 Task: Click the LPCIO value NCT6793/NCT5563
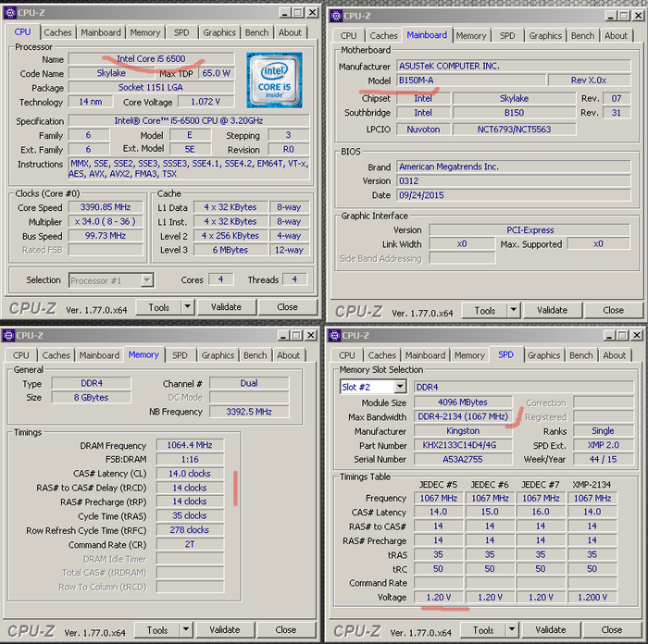[x=514, y=130]
